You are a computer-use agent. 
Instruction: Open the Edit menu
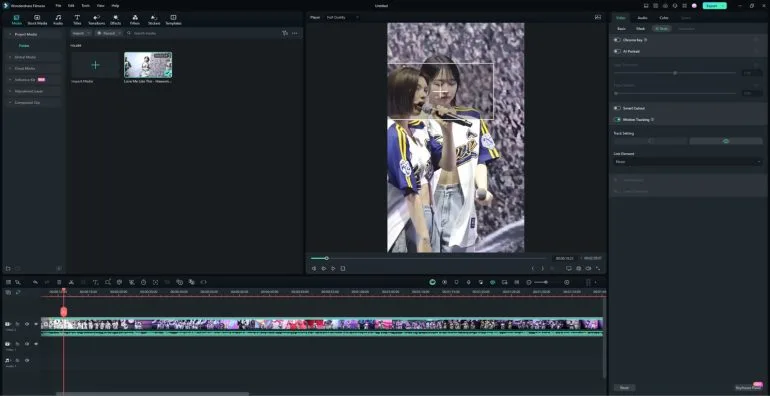(71, 5)
